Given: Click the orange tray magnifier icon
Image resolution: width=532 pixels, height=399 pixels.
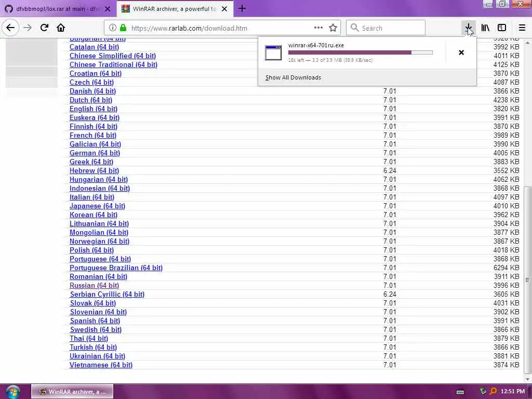Looking at the screenshot, I should [493, 392].
